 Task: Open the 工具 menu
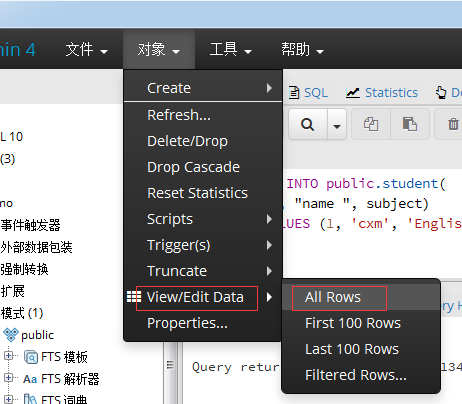[x=230, y=50]
